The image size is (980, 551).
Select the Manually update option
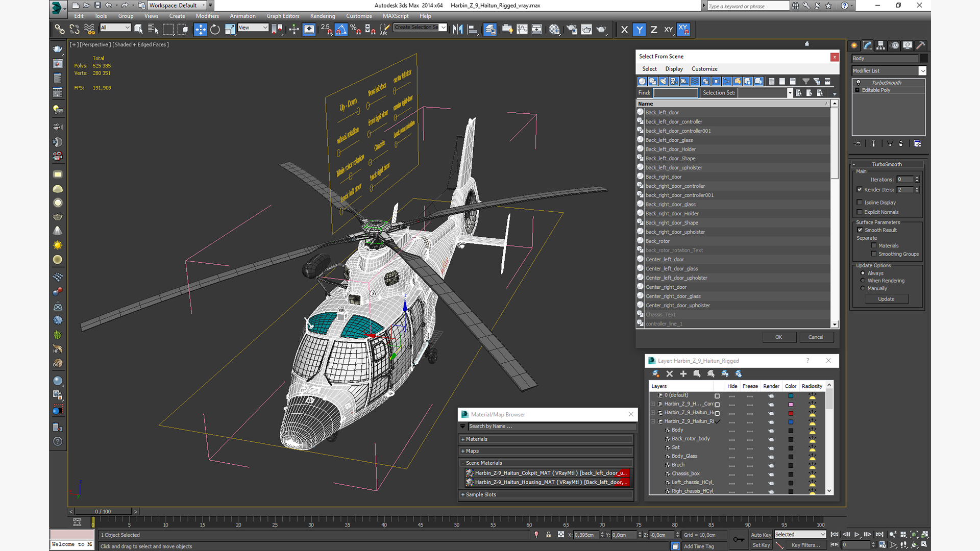click(x=863, y=288)
